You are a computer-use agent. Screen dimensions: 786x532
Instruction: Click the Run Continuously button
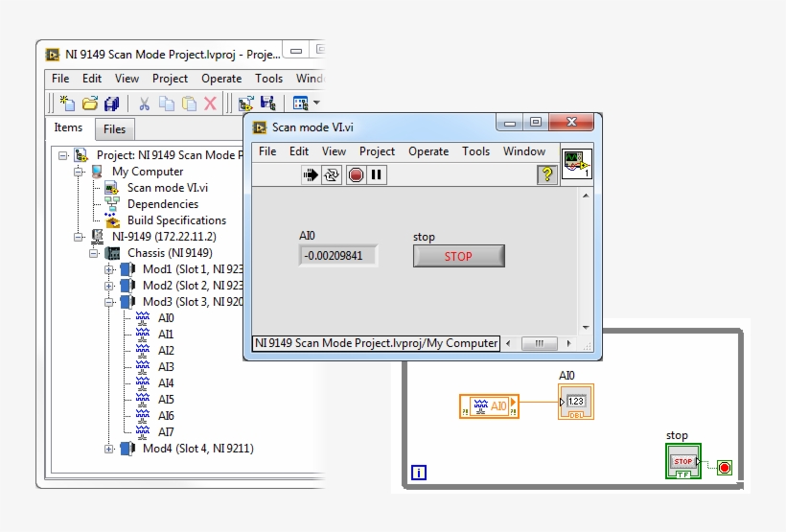coord(332,174)
